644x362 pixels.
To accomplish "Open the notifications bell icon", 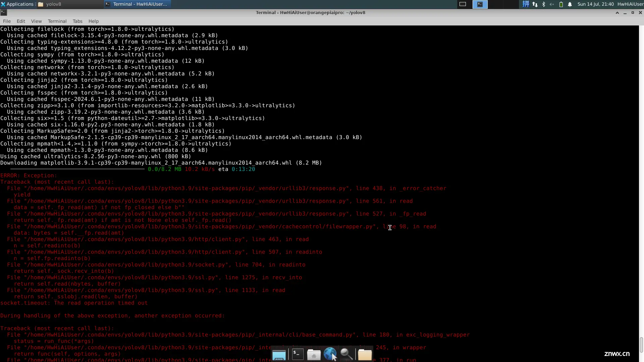I will [570, 4].
